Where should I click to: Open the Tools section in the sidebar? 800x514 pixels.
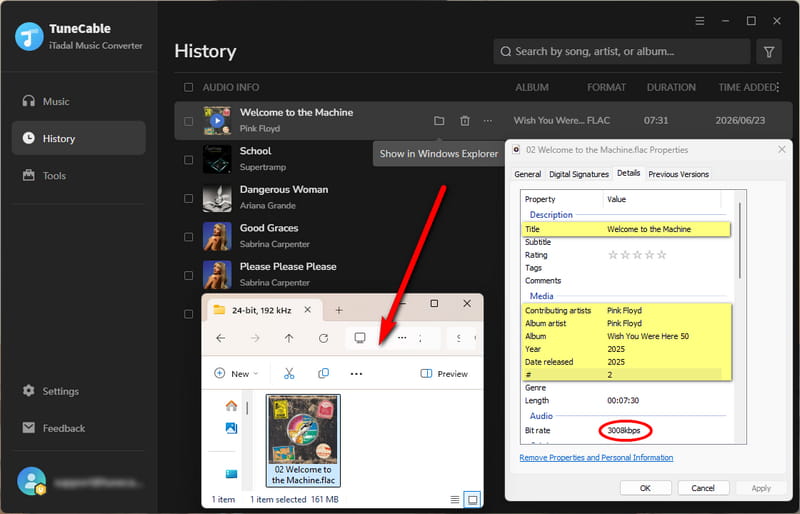(79, 176)
